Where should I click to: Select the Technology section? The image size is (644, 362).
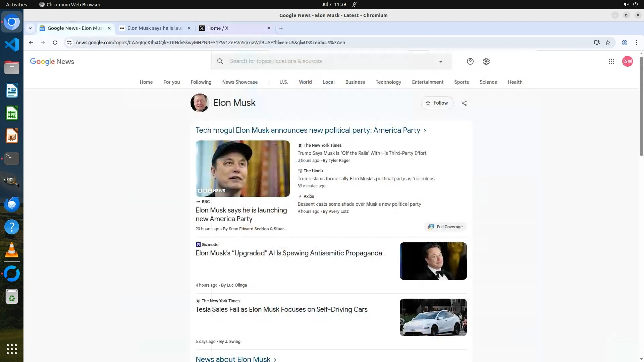tap(388, 82)
